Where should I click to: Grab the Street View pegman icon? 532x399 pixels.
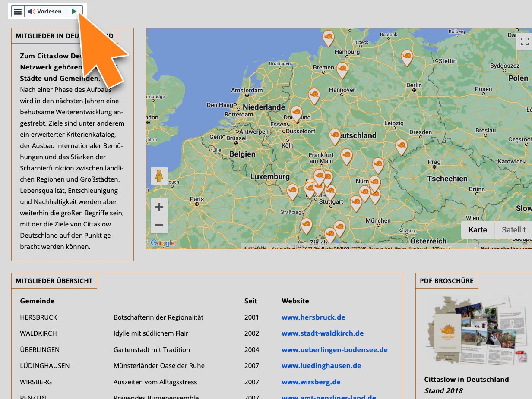[x=159, y=176]
